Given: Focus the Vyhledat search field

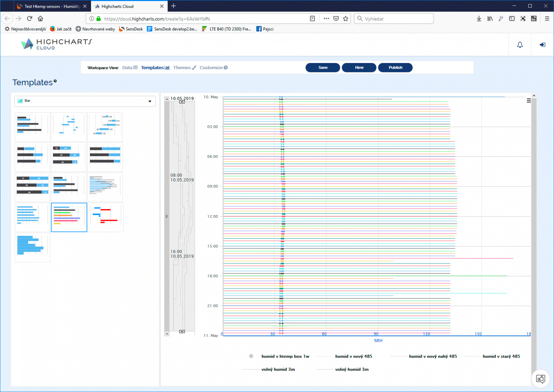Looking at the screenshot, I should click(394, 19).
